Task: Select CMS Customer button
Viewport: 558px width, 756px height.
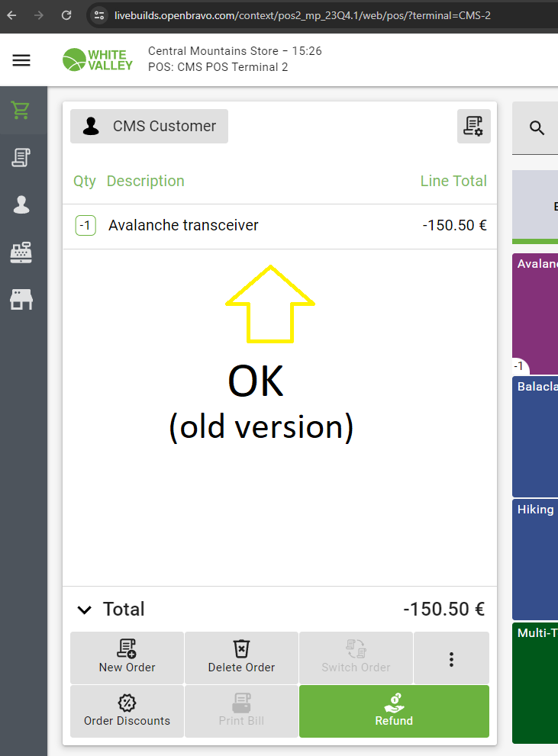Action: click(x=149, y=127)
